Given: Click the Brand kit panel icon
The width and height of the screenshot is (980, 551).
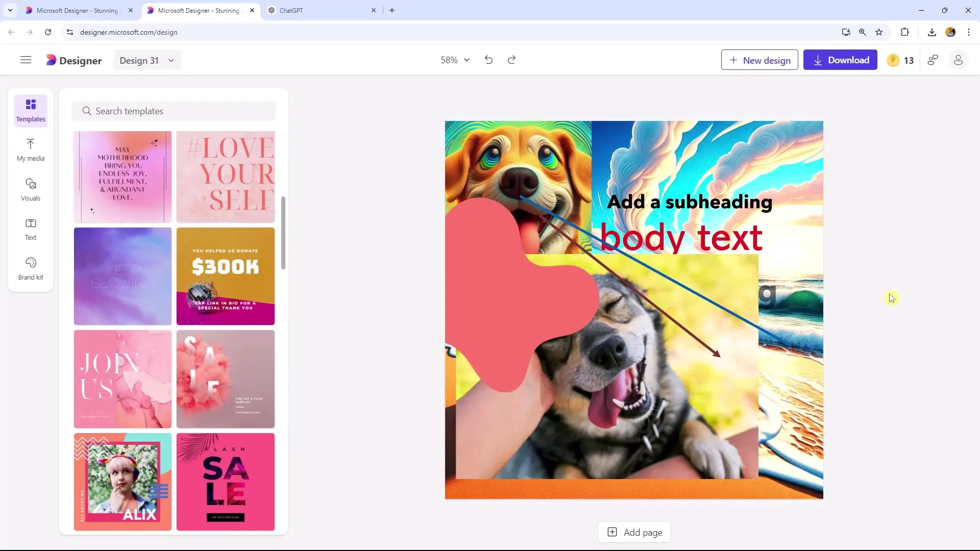Looking at the screenshot, I should click(x=30, y=268).
